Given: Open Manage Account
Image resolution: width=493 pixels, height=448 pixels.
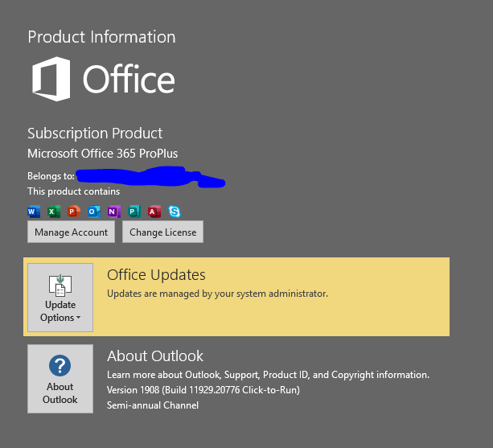Looking at the screenshot, I should [x=71, y=232].
